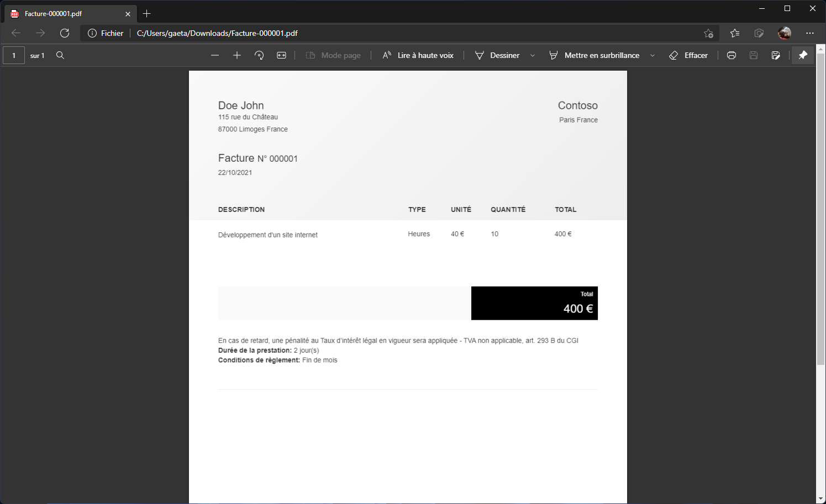Click the 'TOTAL' column header
Viewport: 826px width, 504px height.
pos(565,210)
